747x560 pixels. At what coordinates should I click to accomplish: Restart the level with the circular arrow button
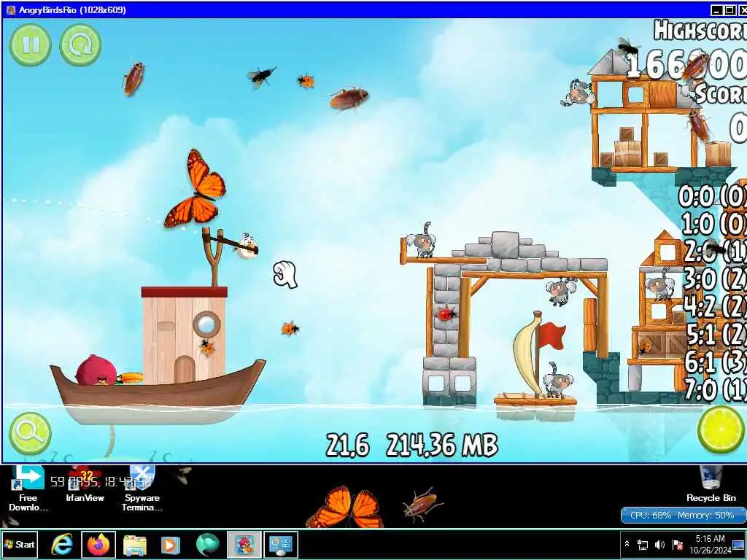point(80,44)
